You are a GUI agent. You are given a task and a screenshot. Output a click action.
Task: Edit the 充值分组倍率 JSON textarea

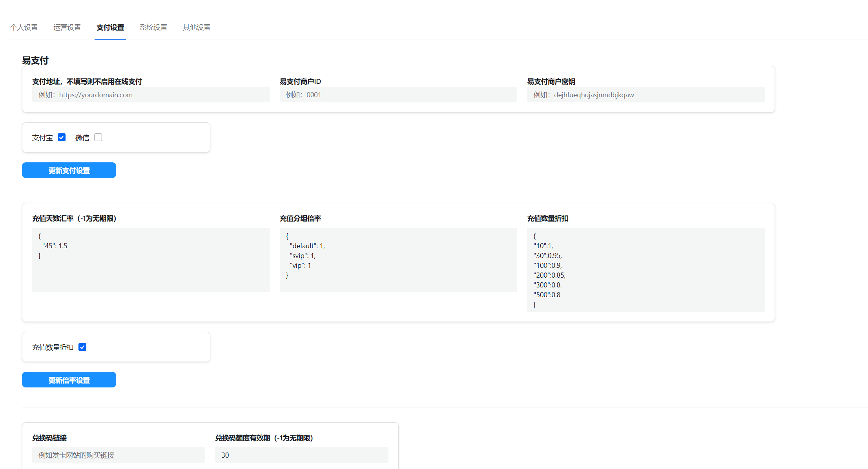point(398,260)
